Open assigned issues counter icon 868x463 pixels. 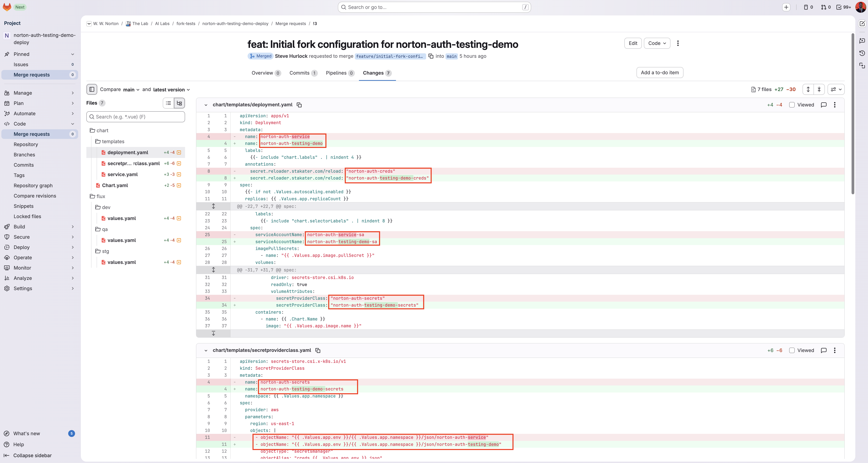(808, 7)
